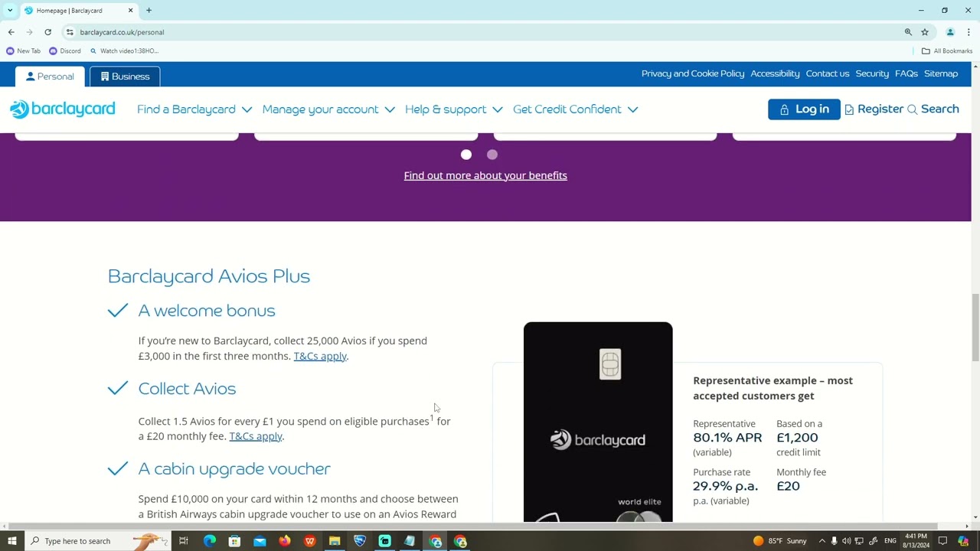Expand the Get Credit Confident menu
The height and width of the screenshot is (551, 980).
pos(576,109)
